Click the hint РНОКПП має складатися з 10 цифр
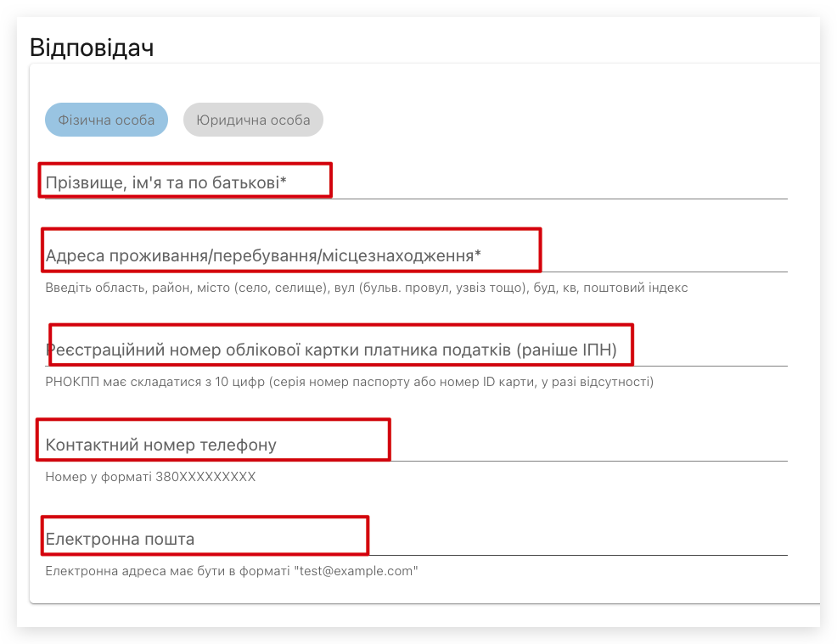837x644 pixels. click(349, 382)
